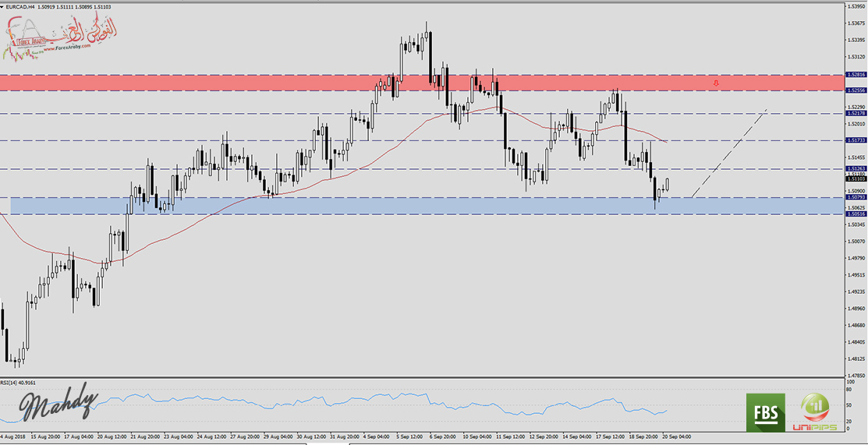The image size is (868, 445).
Task: Click the 1.51733 price level label
Action: pos(855,140)
